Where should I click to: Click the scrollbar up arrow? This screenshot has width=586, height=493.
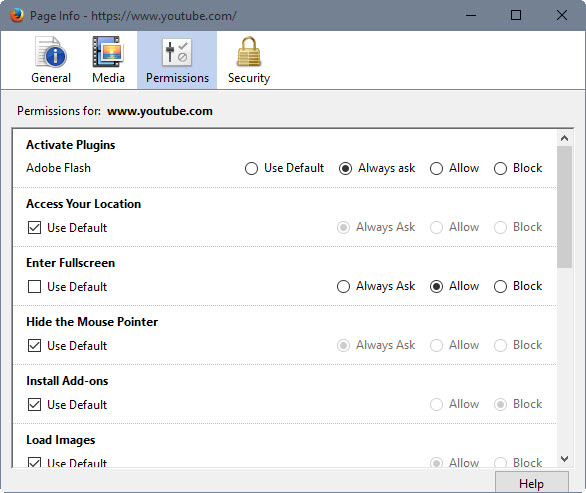click(564, 138)
